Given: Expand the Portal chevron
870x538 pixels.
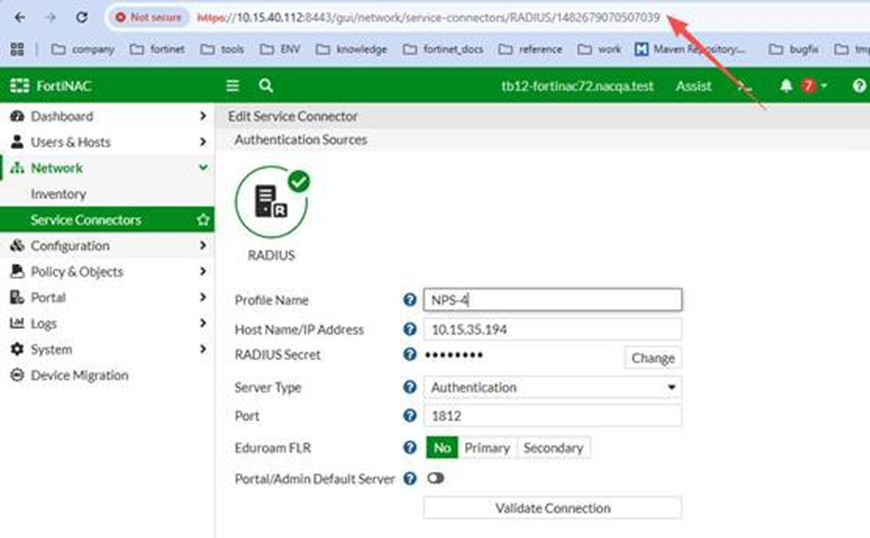Looking at the screenshot, I should point(203,297).
